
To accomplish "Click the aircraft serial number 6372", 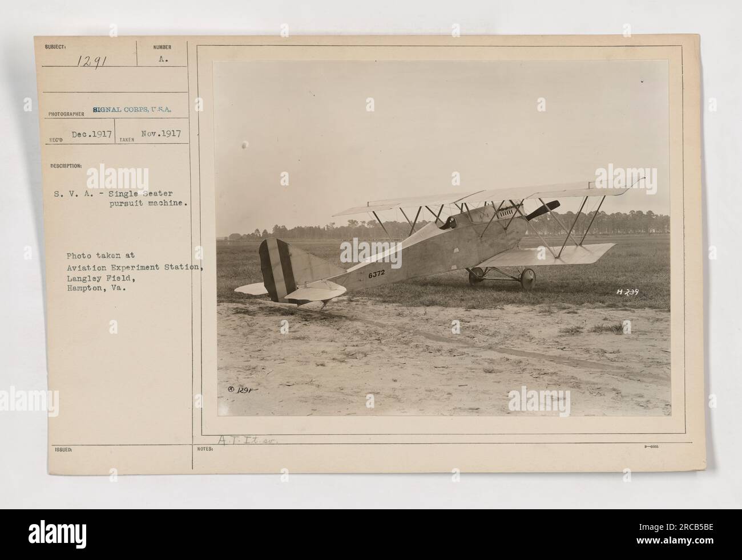I will [377, 274].
